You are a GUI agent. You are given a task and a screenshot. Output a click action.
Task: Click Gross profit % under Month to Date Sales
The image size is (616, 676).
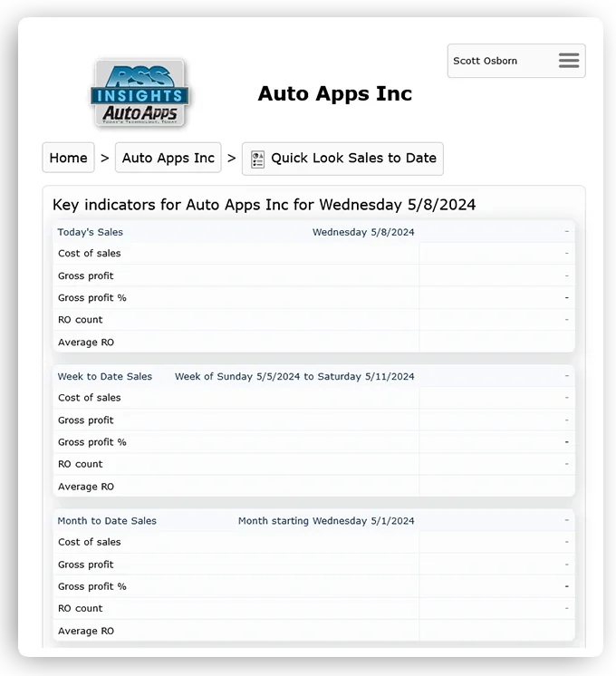[92, 587]
